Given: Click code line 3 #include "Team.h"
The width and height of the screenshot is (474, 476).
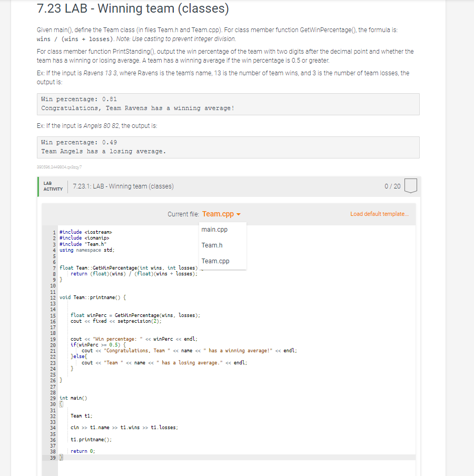Looking at the screenshot, I should pyautogui.click(x=83, y=244).
